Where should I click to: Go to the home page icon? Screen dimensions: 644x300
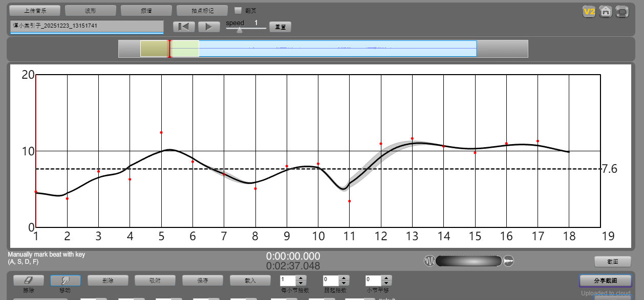pyautogui.click(x=606, y=12)
